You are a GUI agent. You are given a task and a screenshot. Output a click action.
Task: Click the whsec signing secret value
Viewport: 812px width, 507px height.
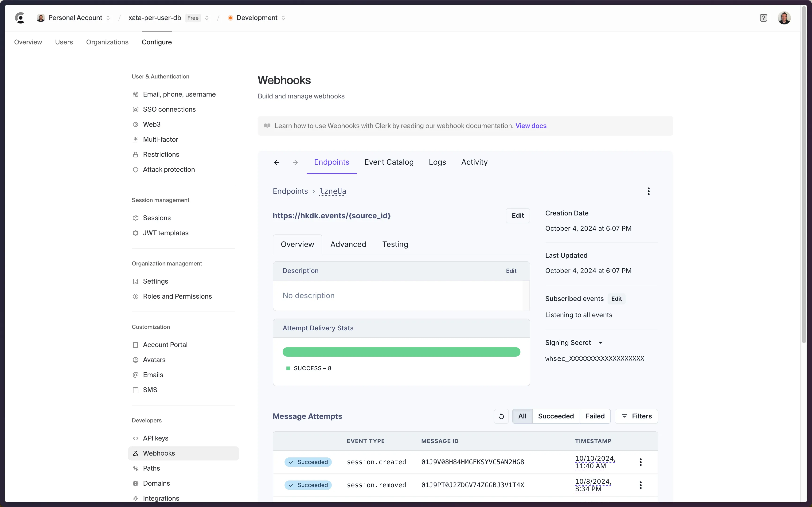594,359
